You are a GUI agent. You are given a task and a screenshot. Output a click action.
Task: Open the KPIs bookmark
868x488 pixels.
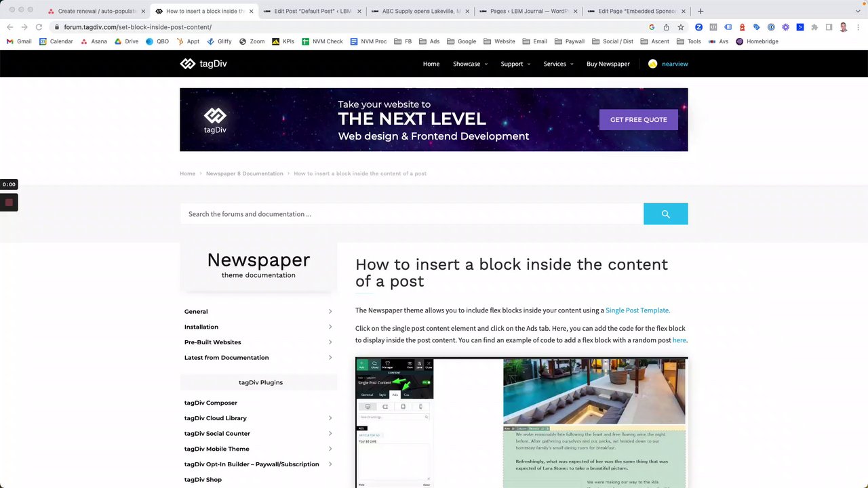click(x=283, y=41)
